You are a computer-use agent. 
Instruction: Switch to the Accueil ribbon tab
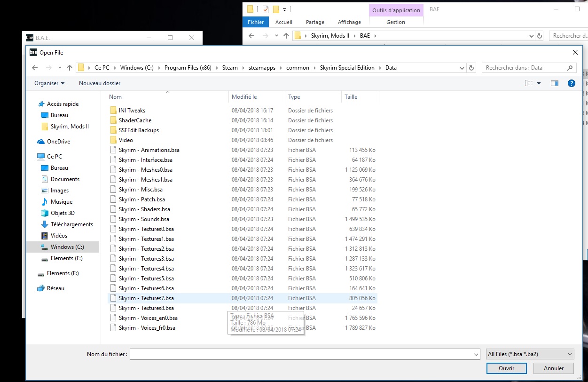pos(284,22)
